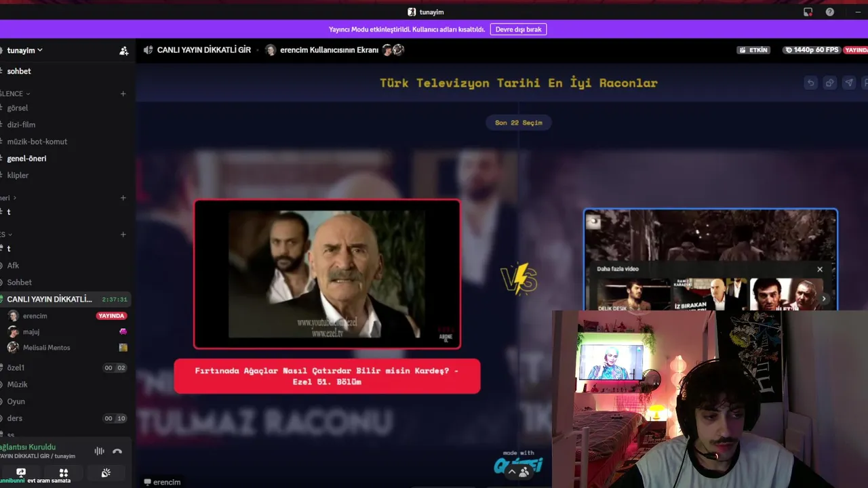Expand the öneri category chevron
The image size is (868, 488).
pyautogui.click(x=15, y=198)
